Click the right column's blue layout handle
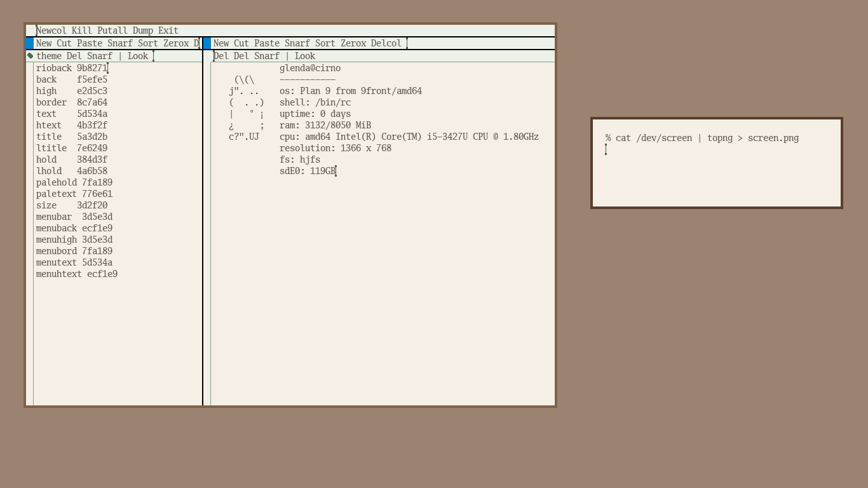This screenshot has width=868, height=488. click(x=207, y=43)
